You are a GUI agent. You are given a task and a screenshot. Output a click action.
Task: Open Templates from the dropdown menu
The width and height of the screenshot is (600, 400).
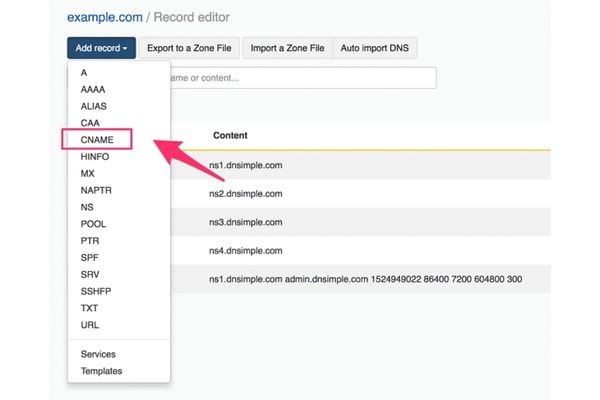click(119, 371)
